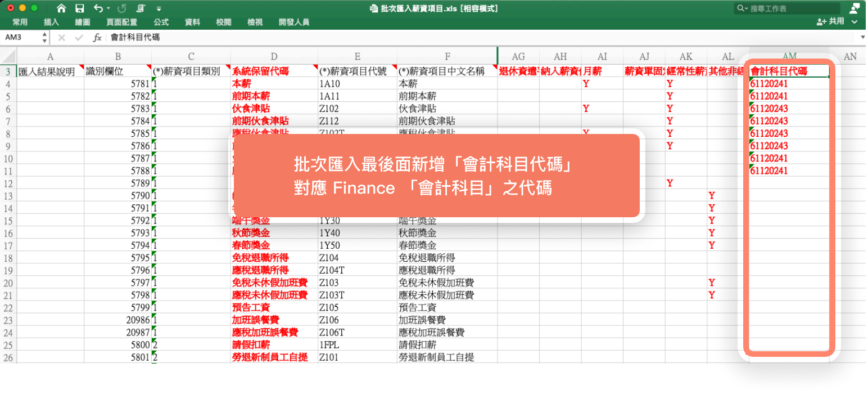Click the cancel X icon in formula bar
The image size is (868, 394).
click(62, 38)
